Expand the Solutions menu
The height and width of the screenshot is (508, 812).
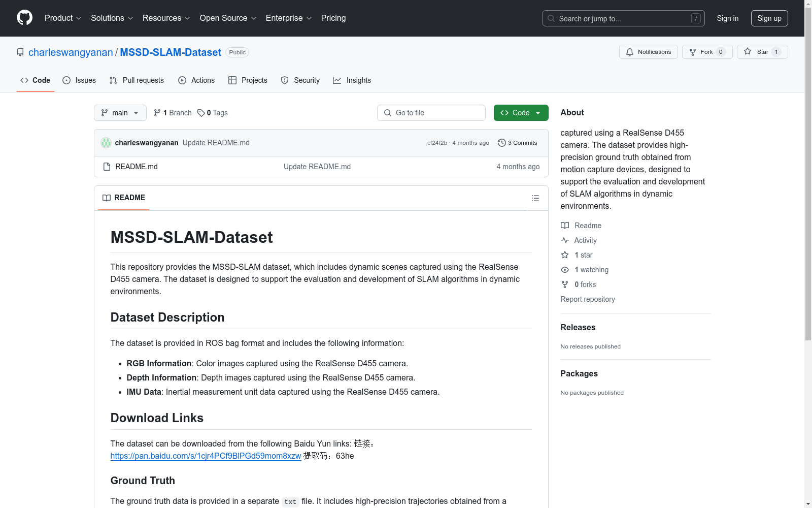(x=112, y=18)
